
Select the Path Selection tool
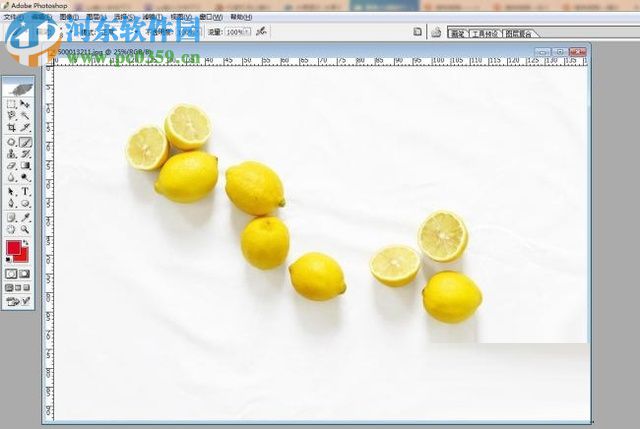[x=11, y=191]
